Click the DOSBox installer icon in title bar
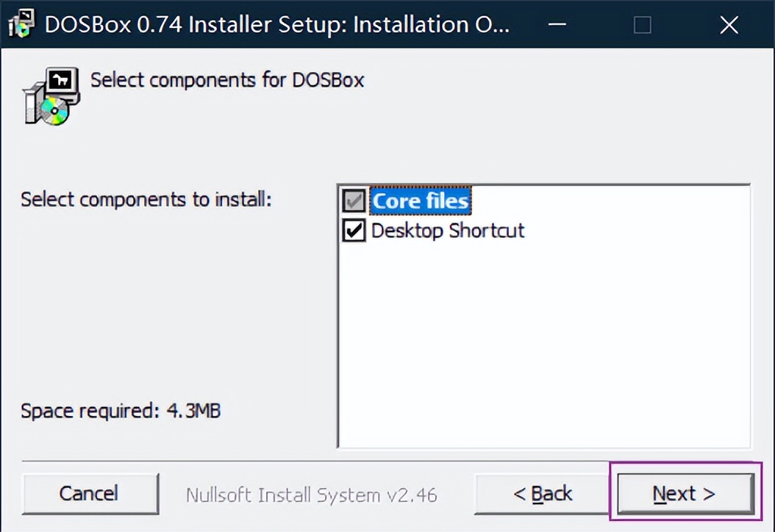The width and height of the screenshot is (775, 532). (x=22, y=24)
